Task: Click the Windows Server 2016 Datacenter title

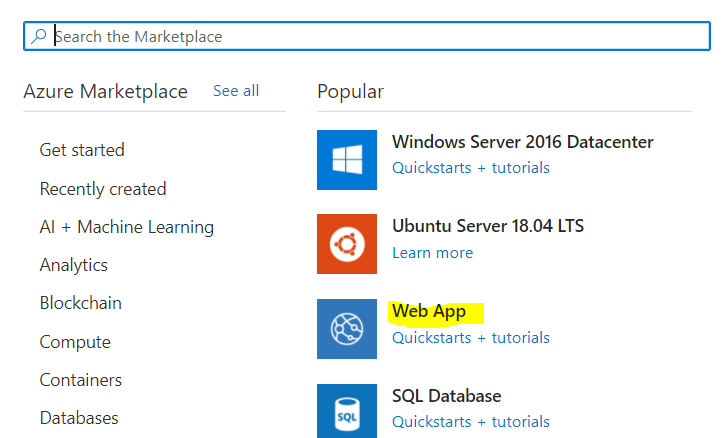Action: pos(522,142)
